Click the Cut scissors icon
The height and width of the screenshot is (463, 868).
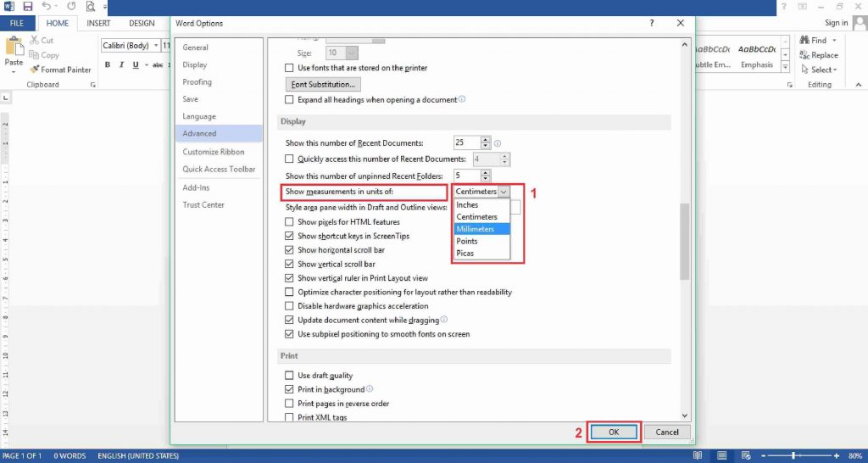click(x=35, y=41)
